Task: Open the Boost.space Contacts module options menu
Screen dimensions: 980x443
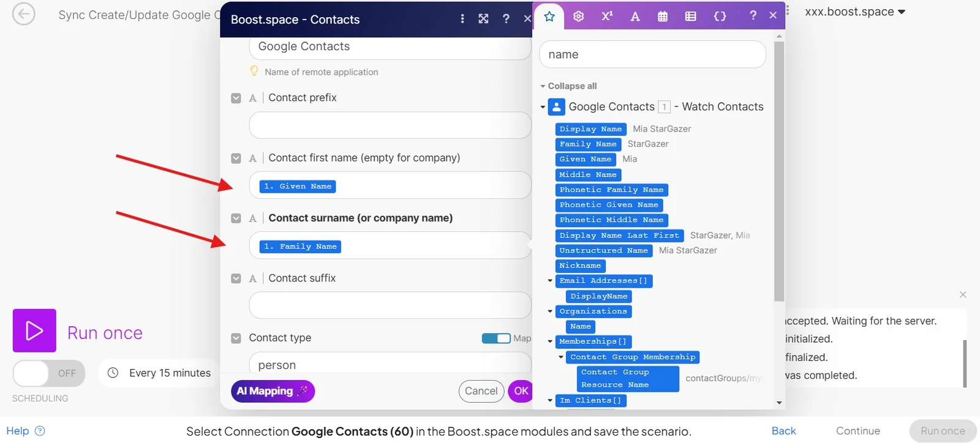Action: click(462, 19)
